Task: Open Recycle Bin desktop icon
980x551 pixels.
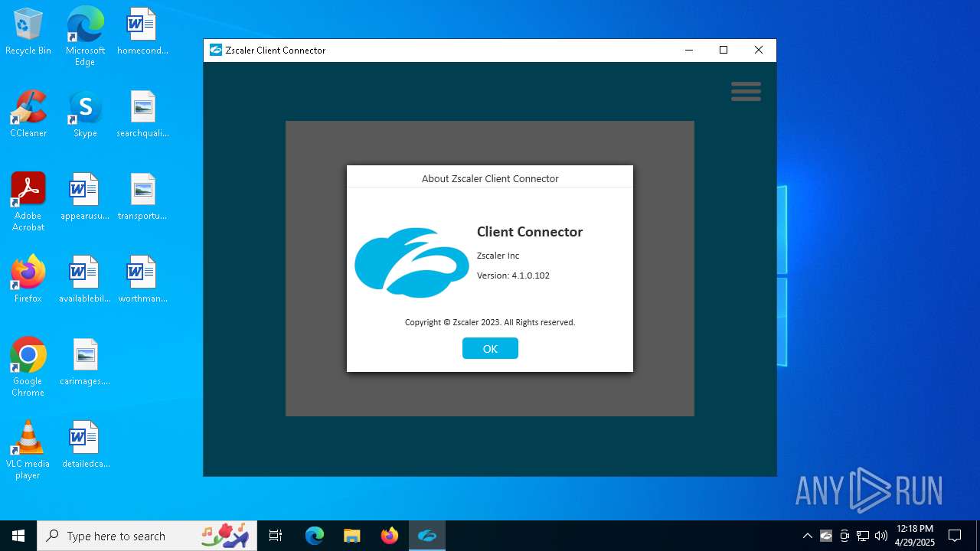Action: point(28,31)
